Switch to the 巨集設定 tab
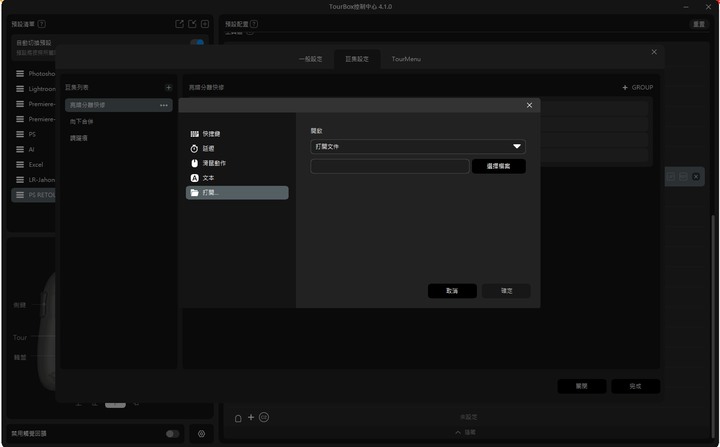Viewport: 720px width, 447px height. pyautogui.click(x=357, y=59)
